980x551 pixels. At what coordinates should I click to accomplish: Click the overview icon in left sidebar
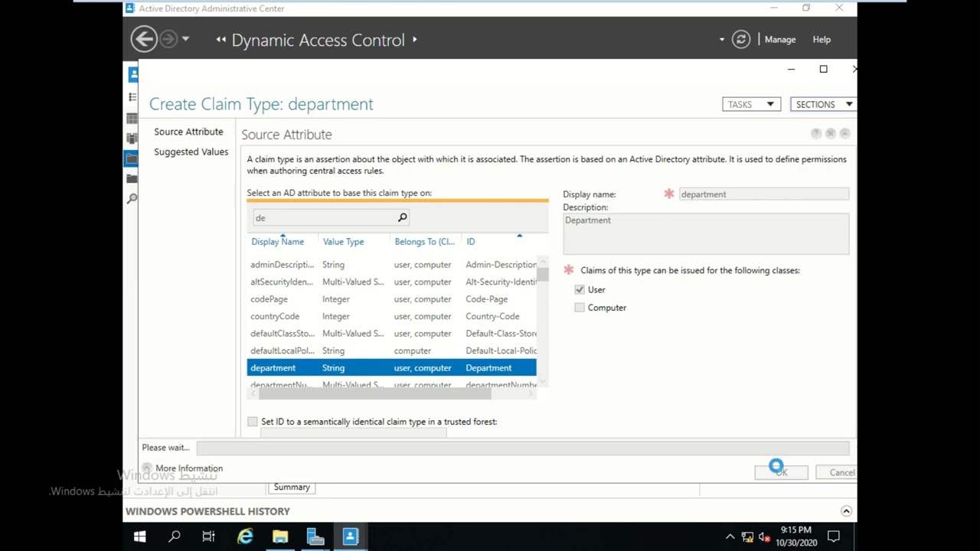pos(133,73)
